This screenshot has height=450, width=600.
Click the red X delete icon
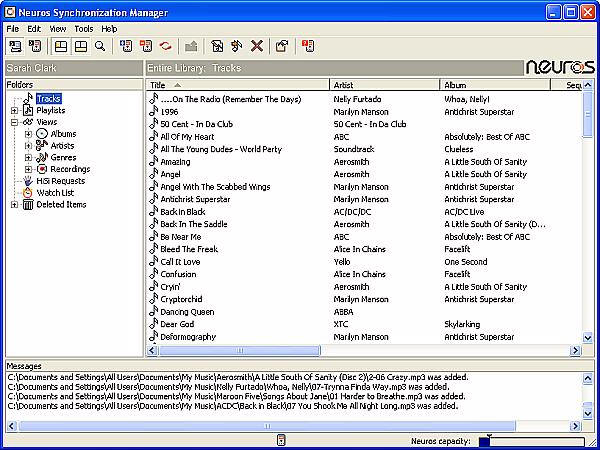pos(257,46)
